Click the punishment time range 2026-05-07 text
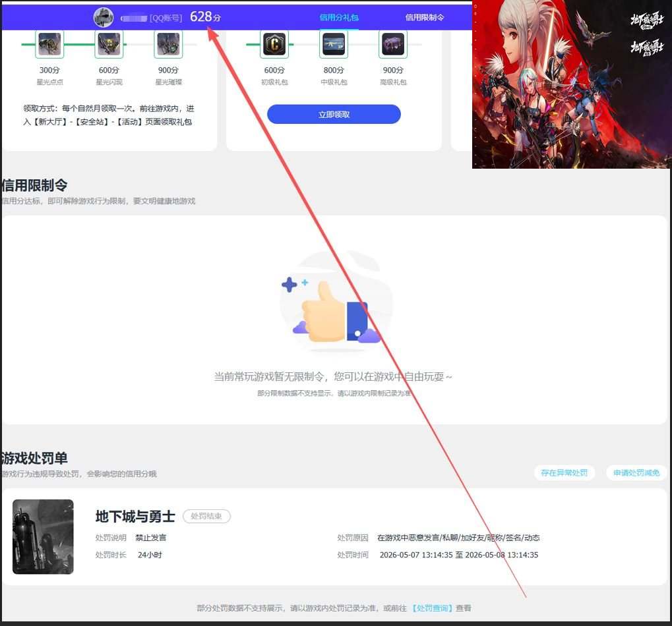 coord(459,555)
